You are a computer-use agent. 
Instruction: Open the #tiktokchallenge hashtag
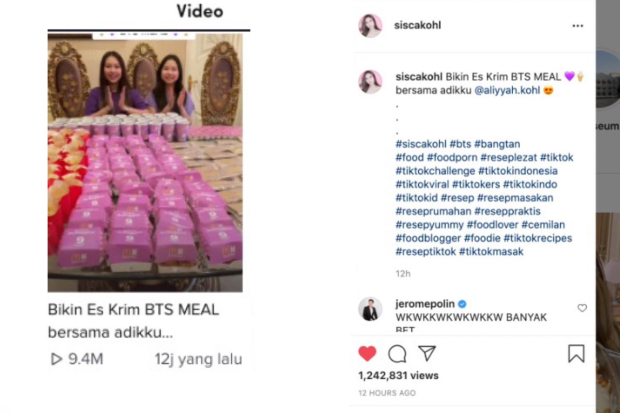[x=435, y=171]
